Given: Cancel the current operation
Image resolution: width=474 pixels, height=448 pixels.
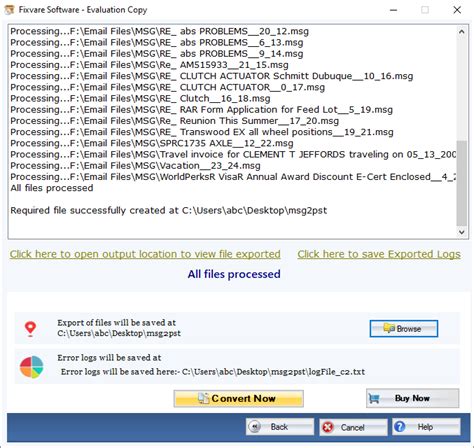Looking at the screenshot, I should coord(353,427).
